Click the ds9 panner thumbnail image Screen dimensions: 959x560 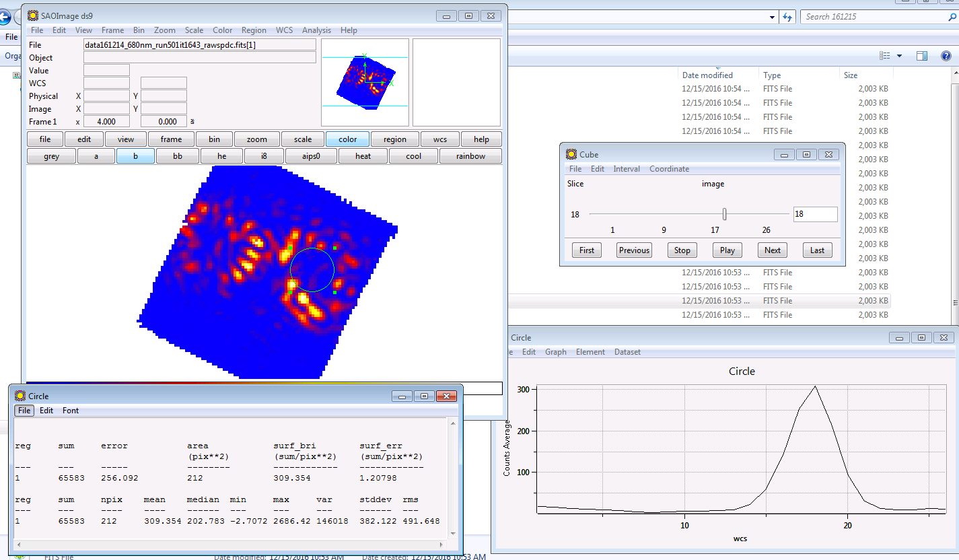(x=365, y=82)
